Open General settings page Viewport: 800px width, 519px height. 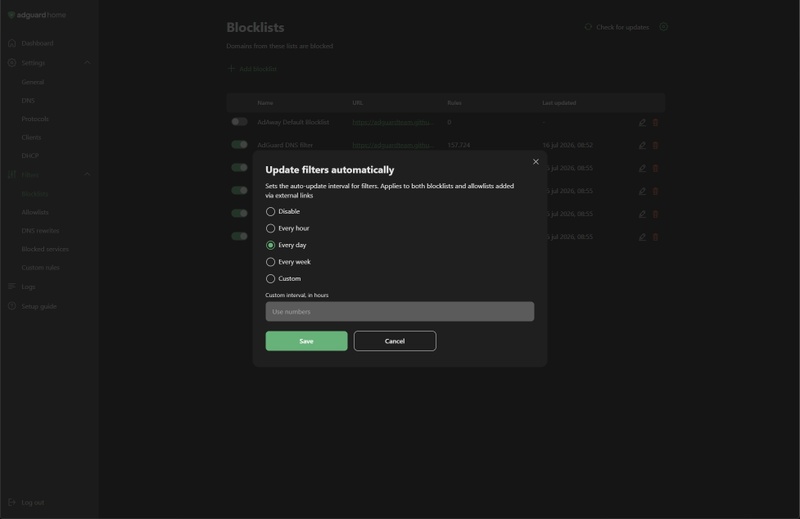[33, 82]
